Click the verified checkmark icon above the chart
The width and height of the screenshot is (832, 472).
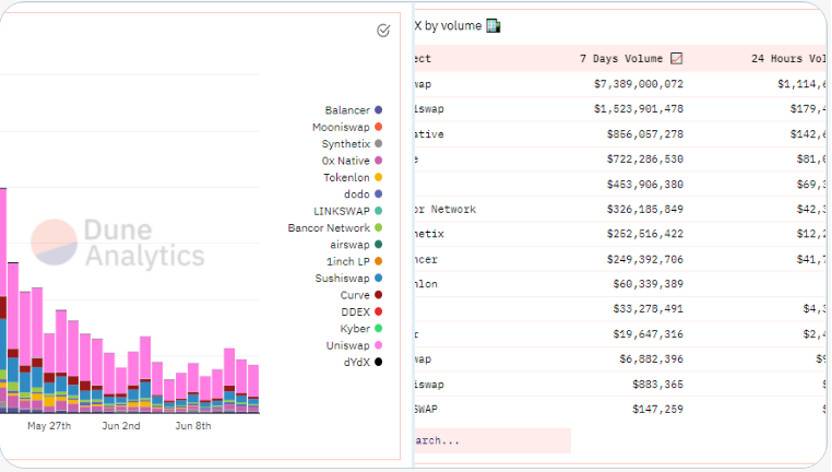click(x=383, y=31)
